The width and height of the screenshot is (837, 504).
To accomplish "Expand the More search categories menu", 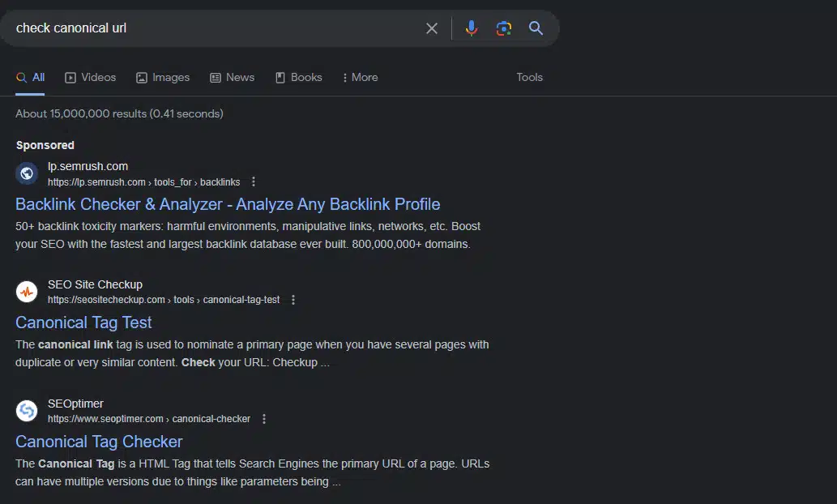I will click(361, 78).
